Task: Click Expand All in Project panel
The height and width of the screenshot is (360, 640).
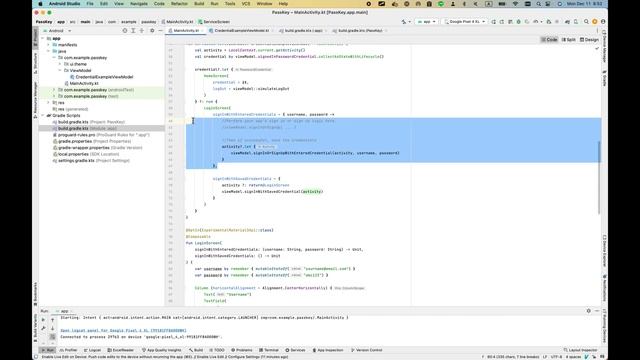Action: pyautogui.click(x=133, y=31)
